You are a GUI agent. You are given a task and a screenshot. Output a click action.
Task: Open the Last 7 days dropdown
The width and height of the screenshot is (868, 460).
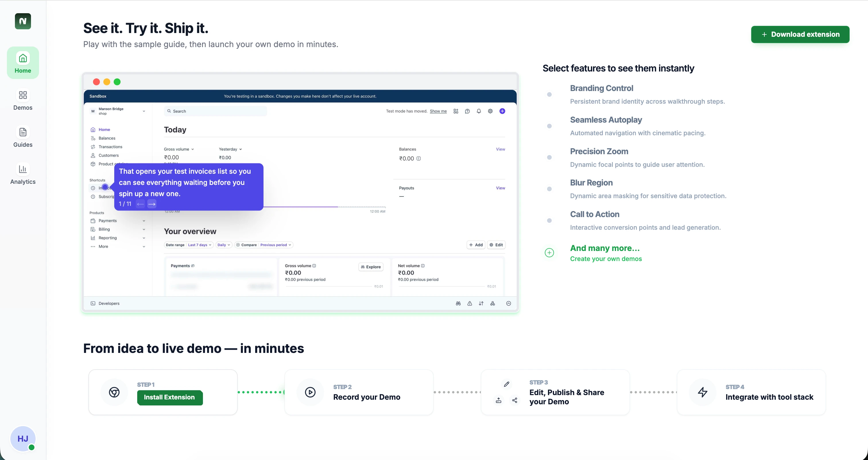click(199, 245)
